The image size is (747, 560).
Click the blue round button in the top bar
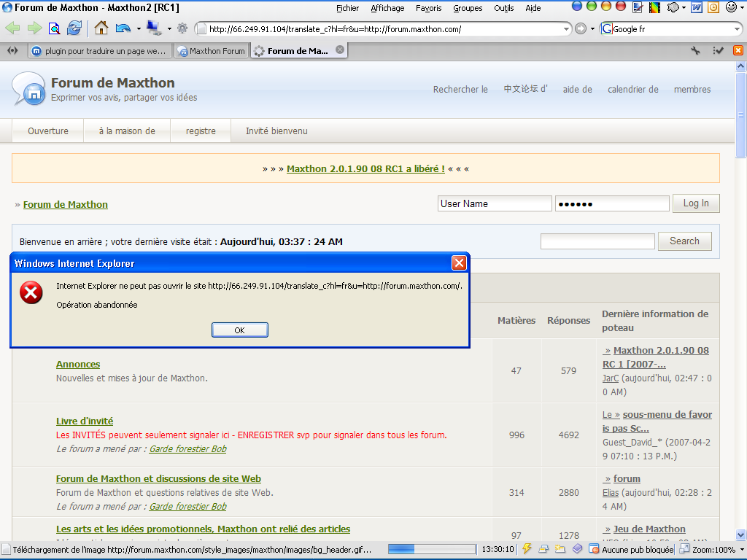click(577, 7)
